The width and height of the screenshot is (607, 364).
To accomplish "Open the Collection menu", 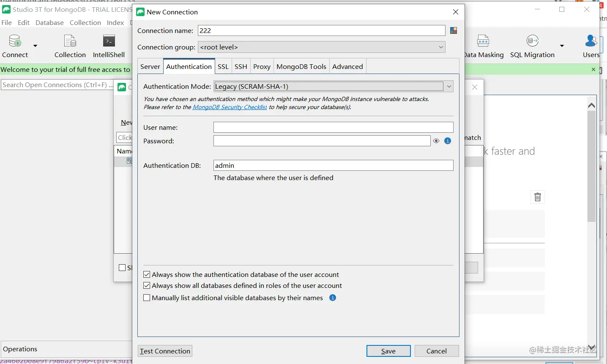I will click(85, 22).
